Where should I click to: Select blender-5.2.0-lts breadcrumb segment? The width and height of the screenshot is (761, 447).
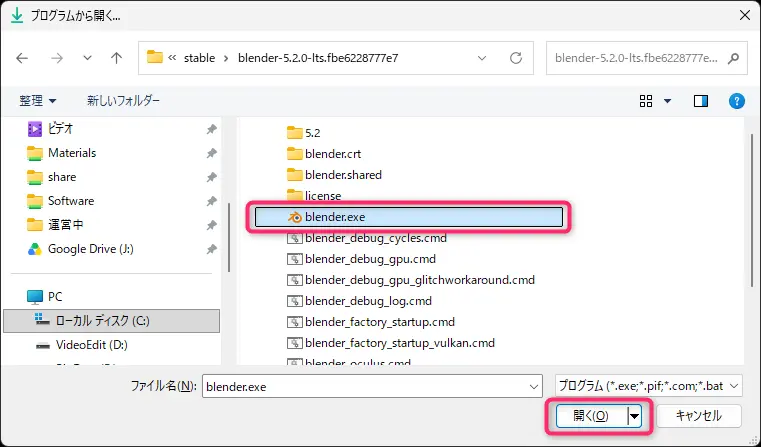coord(318,58)
